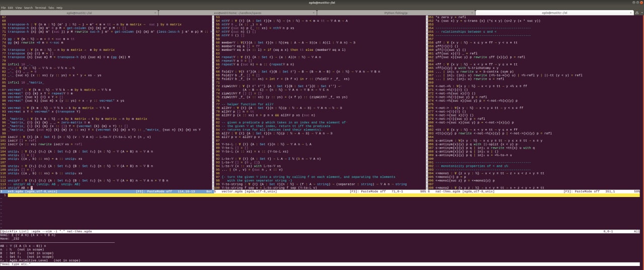Screen dimensions: 644x270
Task: Open the File menu
Action: (x=3, y=8)
